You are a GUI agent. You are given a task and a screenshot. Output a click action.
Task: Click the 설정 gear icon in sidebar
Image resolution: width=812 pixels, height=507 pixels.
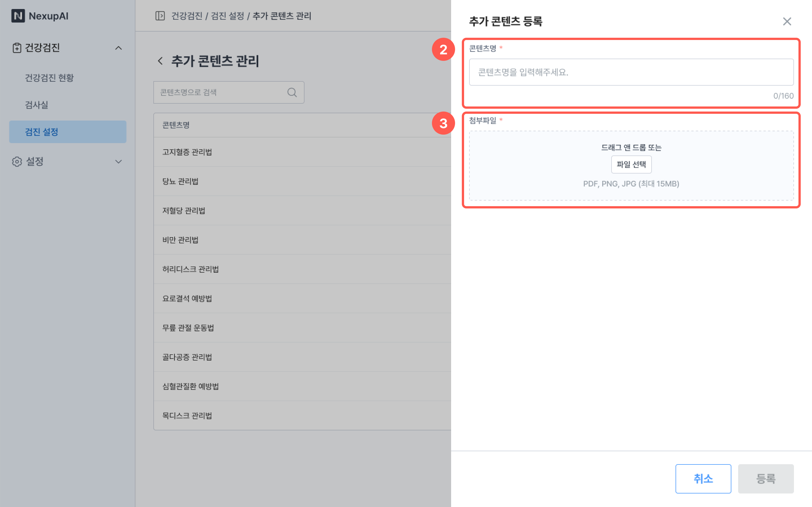(17, 162)
